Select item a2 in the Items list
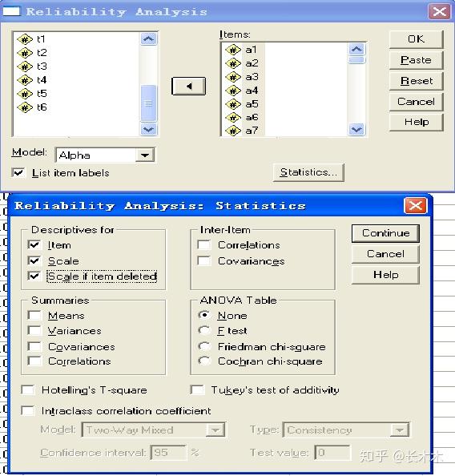This screenshot has width=455, height=476. (242, 63)
